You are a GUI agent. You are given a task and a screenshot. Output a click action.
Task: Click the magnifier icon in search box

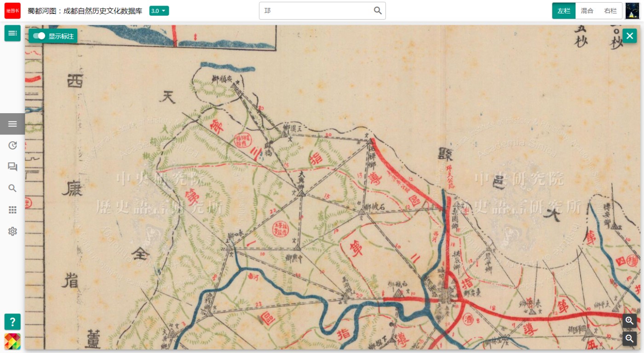(378, 11)
